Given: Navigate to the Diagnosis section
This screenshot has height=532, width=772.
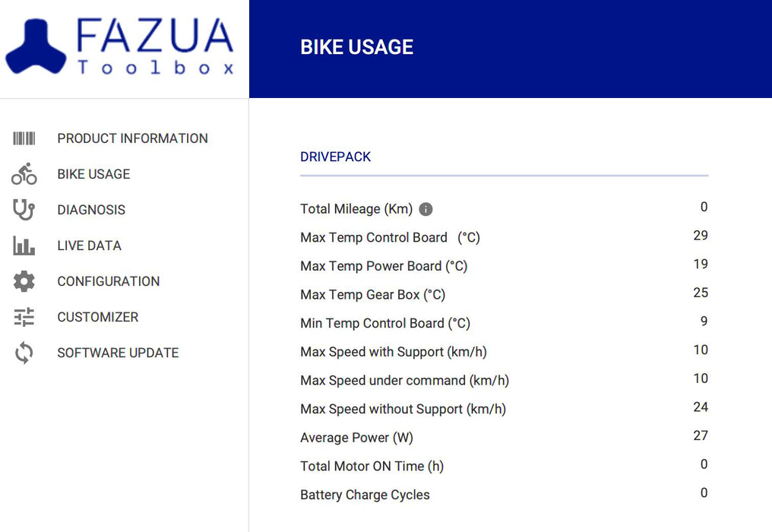Looking at the screenshot, I should point(91,210).
